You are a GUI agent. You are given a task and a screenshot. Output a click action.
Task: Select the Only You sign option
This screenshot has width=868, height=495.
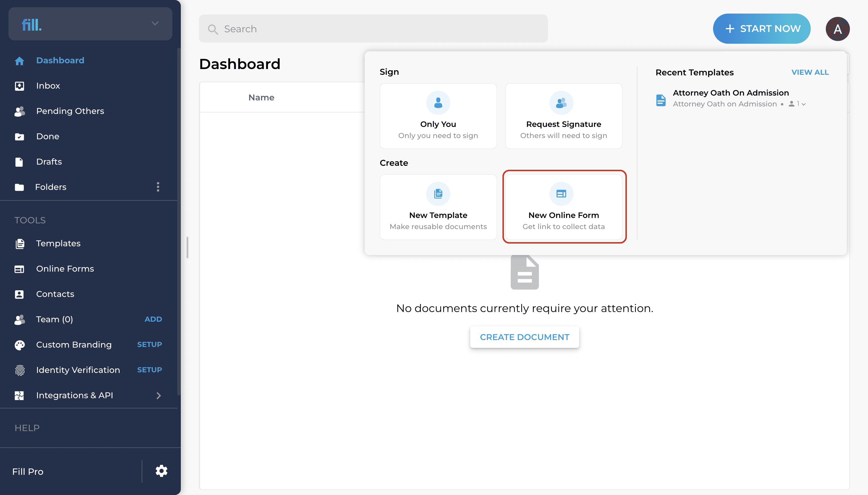coord(438,116)
